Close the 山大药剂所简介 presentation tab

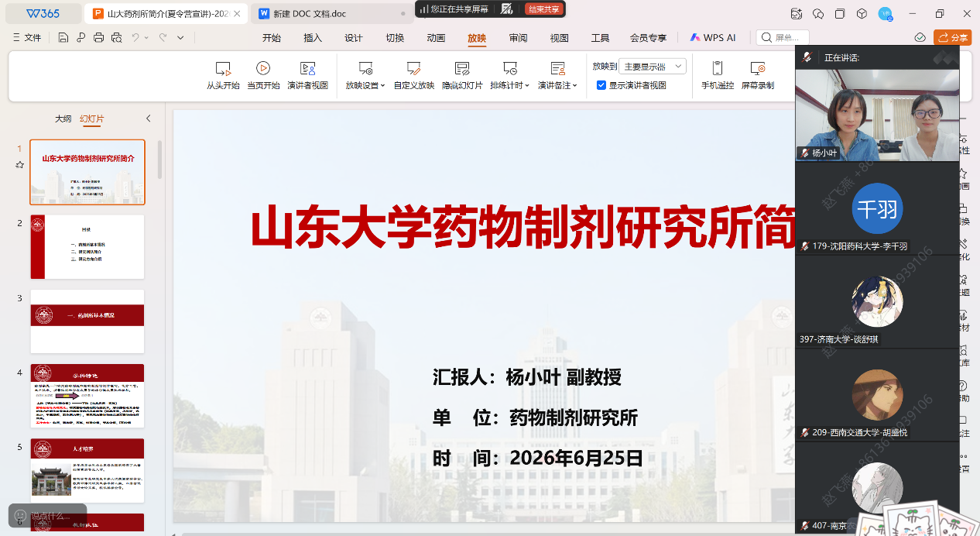[x=236, y=14]
